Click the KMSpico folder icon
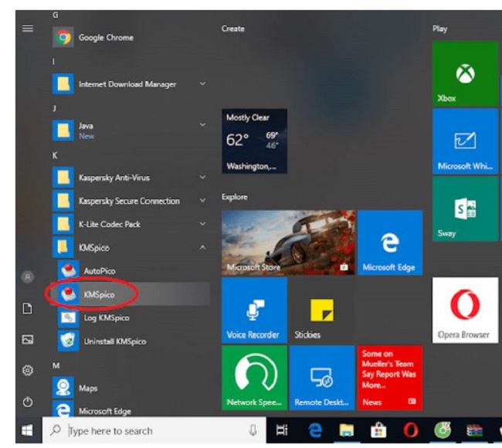The height and width of the screenshot is (448, 502). click(x=63, y=247)
